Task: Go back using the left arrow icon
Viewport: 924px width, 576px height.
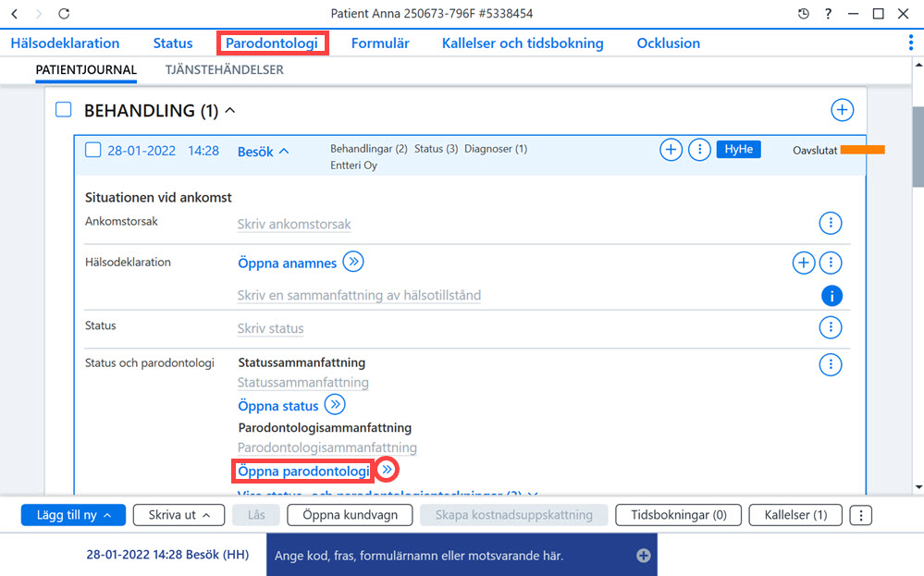Action: point(15,14)
